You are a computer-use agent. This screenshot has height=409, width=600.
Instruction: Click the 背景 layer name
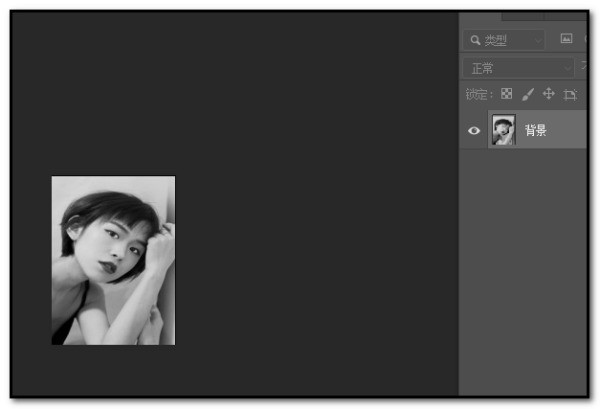pos(535,130)
